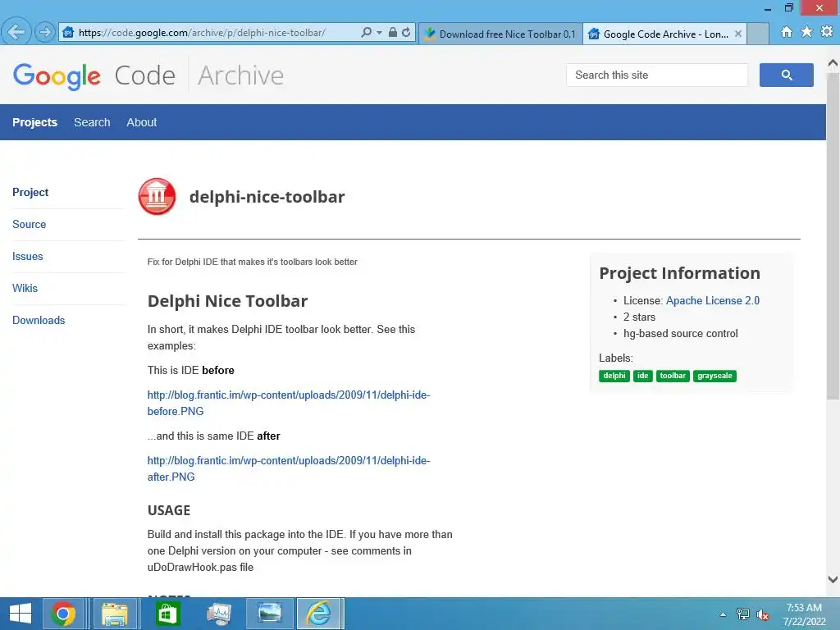Click the 'hg-based source control' text
This screenshot has width=840, height=630.
(x=680, y=334)
